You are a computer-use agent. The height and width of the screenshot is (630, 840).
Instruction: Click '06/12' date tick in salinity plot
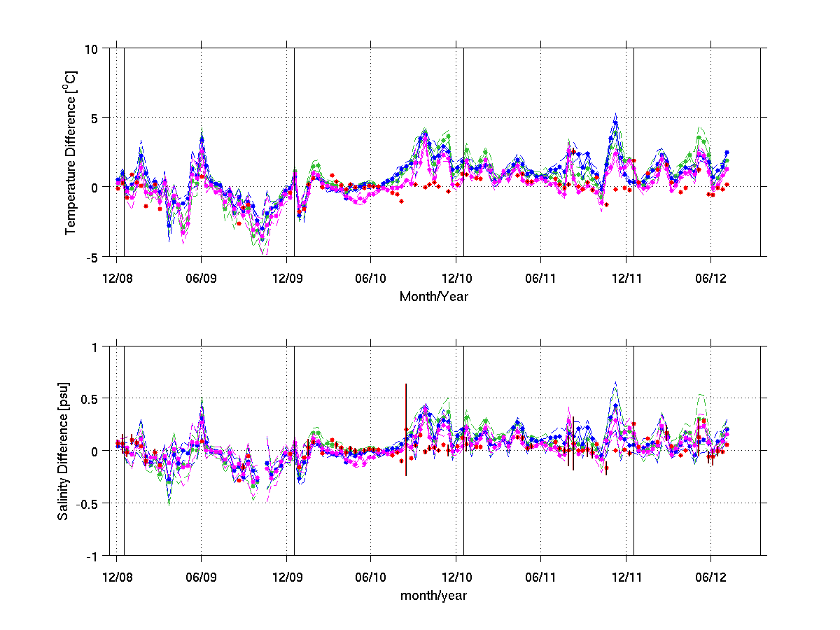(x=711, y=577)
